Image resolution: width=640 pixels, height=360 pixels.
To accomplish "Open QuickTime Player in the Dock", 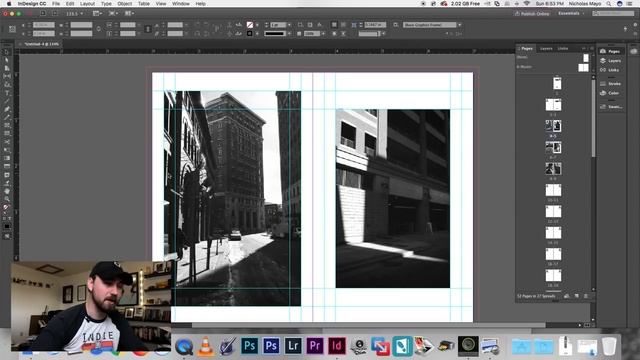I will 184,347.
